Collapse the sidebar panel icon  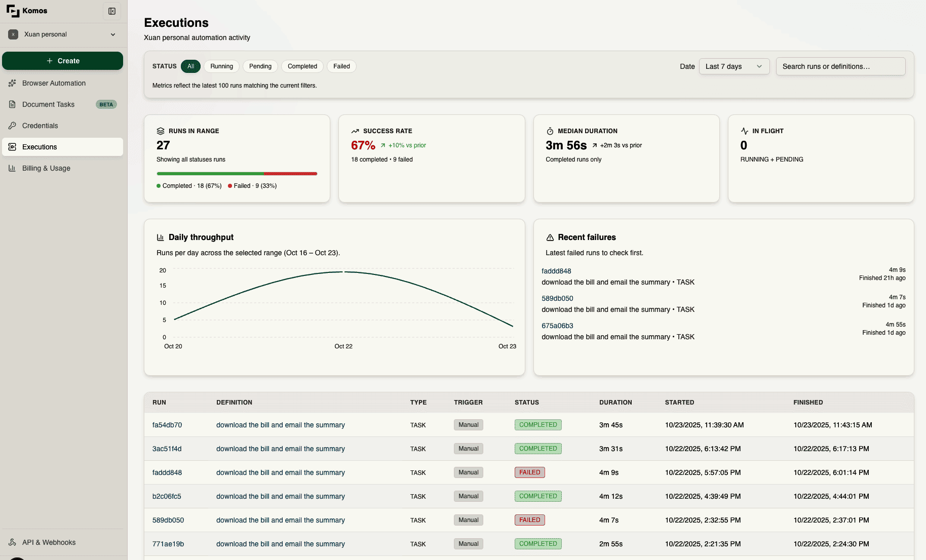[x=112, y=11]
